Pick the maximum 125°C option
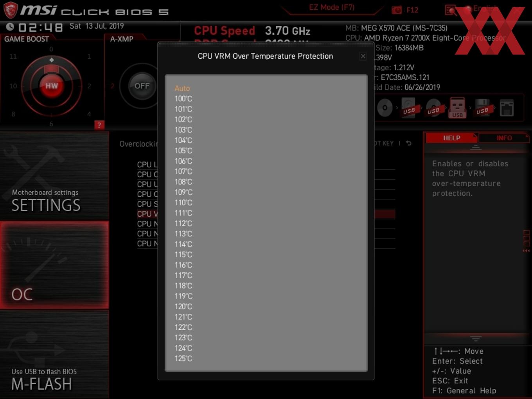 [x=183, y=358]
